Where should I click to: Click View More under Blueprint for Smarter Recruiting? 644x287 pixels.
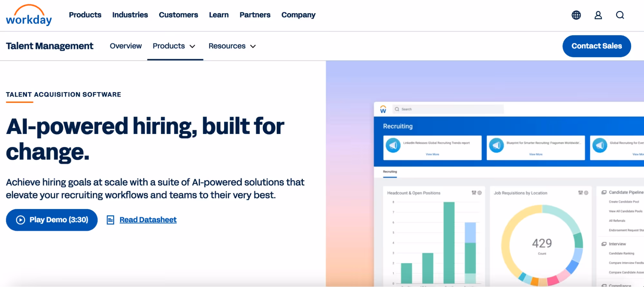536,154
